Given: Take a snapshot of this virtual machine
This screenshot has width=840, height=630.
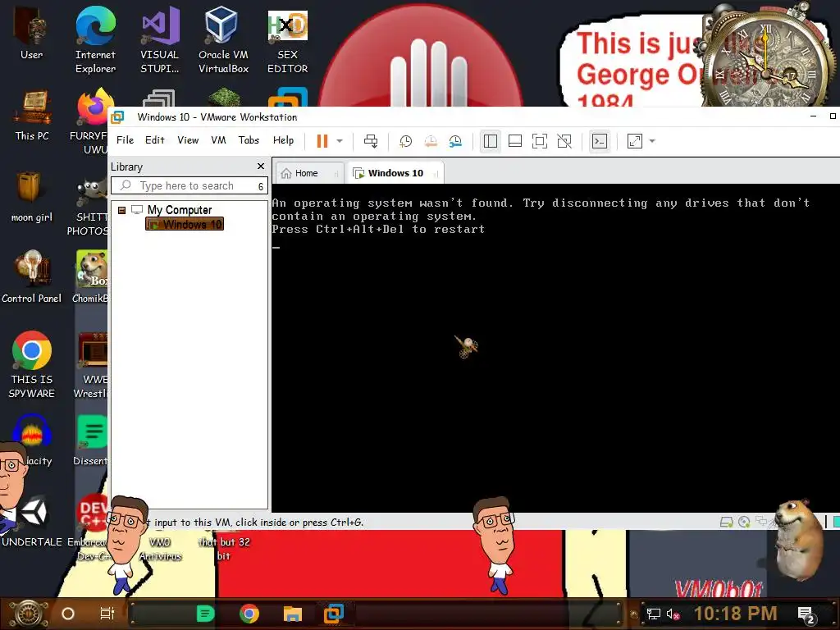Looking at the screenshot, I should 405,141.
